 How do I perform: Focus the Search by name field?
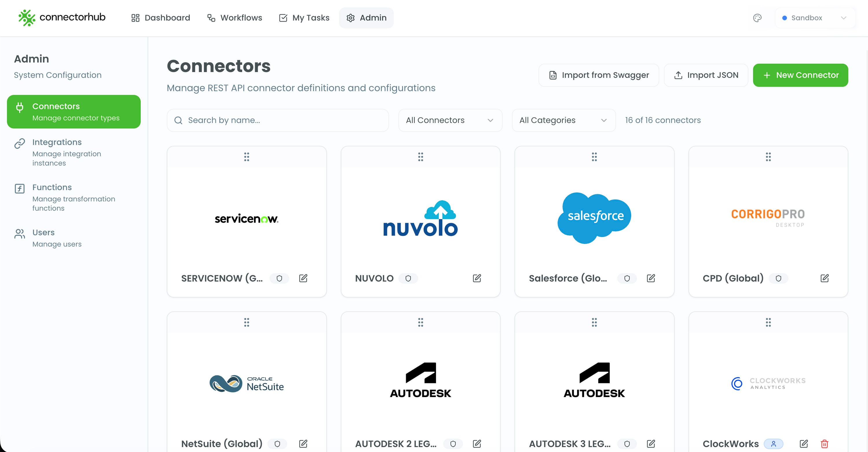278,120
